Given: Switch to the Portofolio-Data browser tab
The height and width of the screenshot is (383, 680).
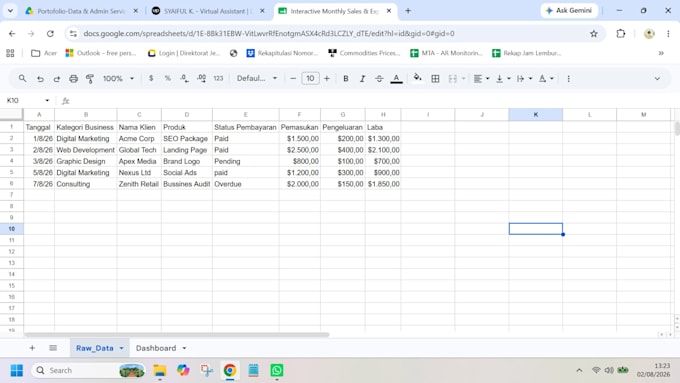Looking at the screenshot, I should [81, 11].
